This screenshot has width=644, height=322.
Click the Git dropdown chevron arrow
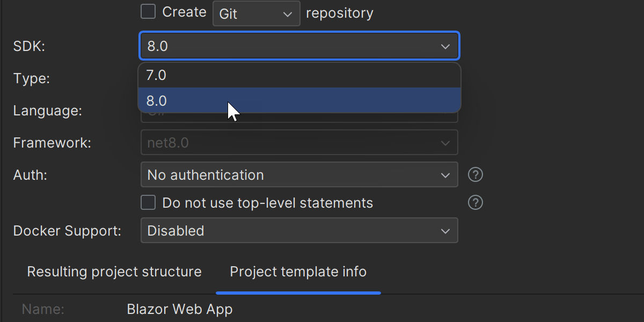click(288, 14)
